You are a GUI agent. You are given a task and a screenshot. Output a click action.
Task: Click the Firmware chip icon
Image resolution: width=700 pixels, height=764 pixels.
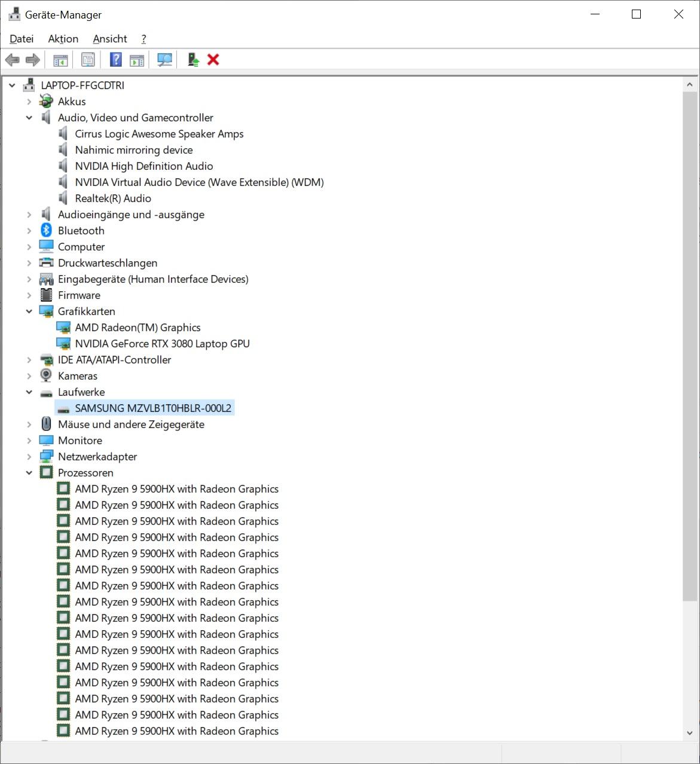point(46,295)
